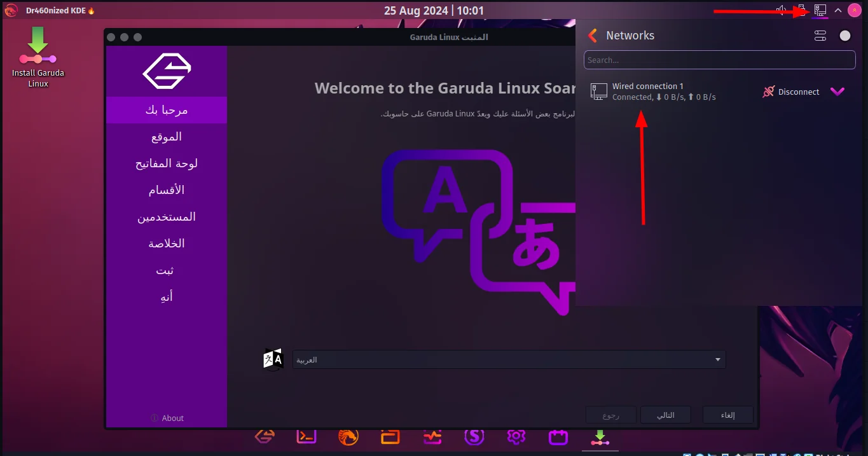Screen dimensions: 868x456
Task: Launch Garuda Welcome from the dock
Action: 265,436
